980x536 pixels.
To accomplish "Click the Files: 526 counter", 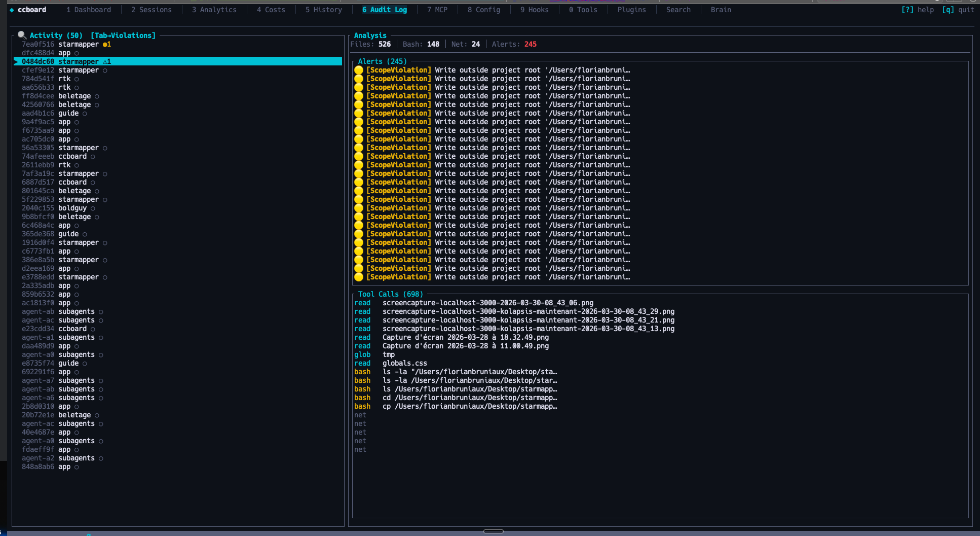I will click(370, 44).
